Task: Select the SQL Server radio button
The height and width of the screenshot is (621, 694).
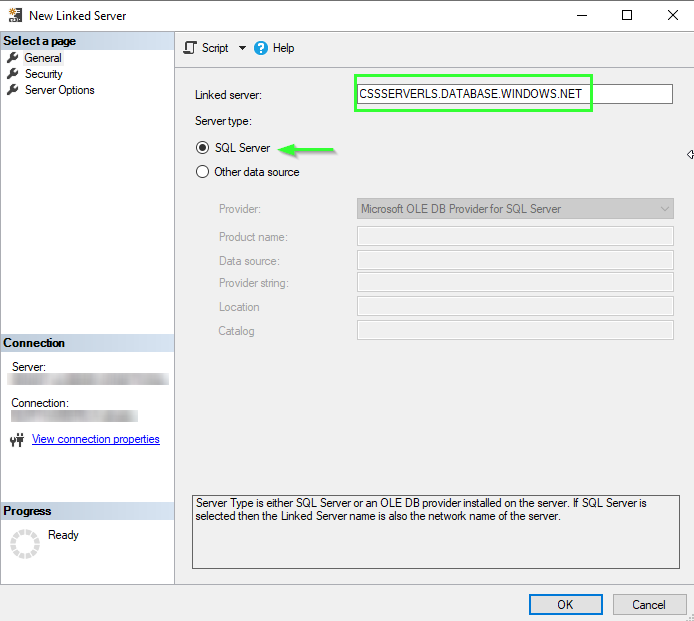Action: [x=202, y=148]
